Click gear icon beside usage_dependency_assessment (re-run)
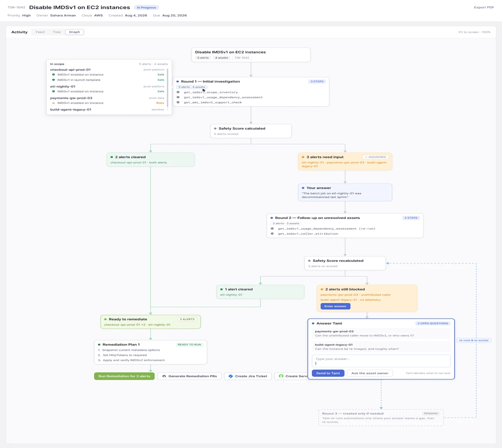 point(272,229)
